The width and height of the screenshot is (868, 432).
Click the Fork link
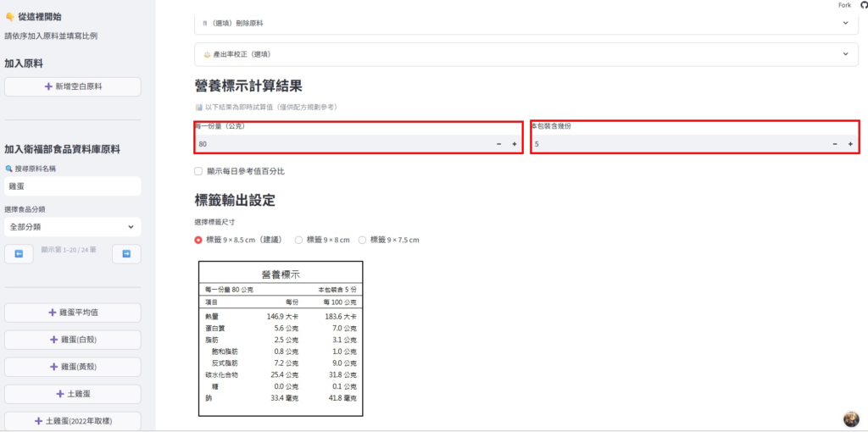(x=845, y=5)
